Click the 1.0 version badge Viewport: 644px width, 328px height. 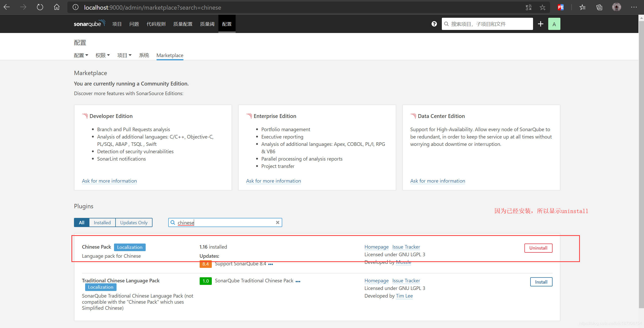click(205, 281)
